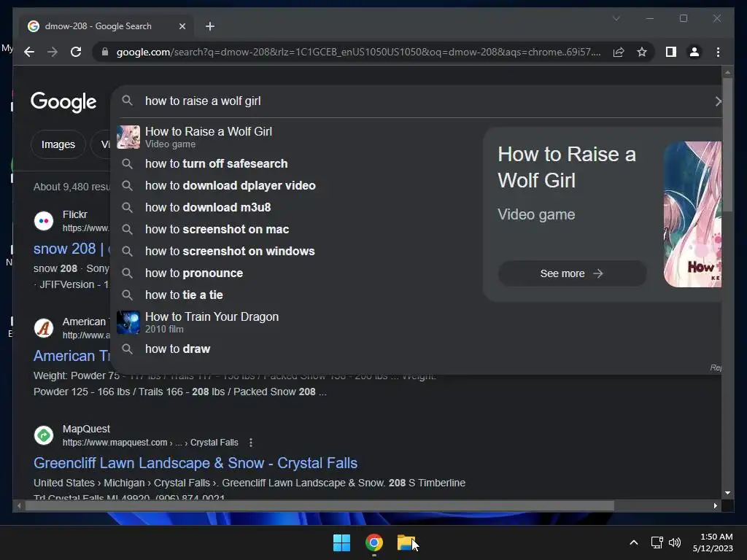
Task: Click the magnifier icon beside wolf girl query
Action: (x=127, y=101)
